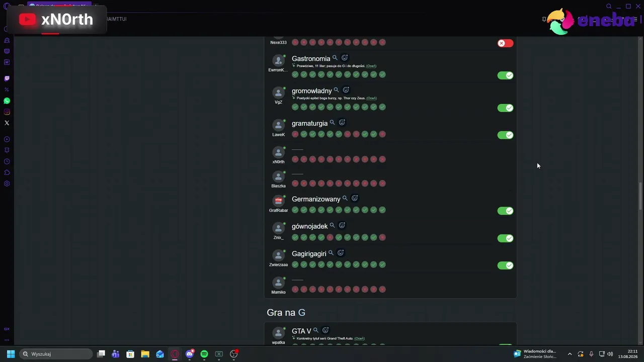Toggle the approval switch for gromowładny

click(505, 108)
